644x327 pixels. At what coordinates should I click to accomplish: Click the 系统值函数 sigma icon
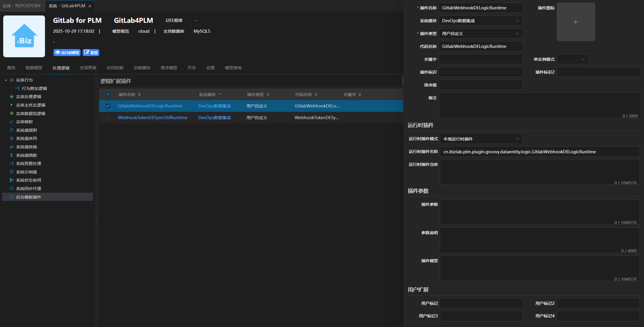pyautogui.click(x=12, y=155)
